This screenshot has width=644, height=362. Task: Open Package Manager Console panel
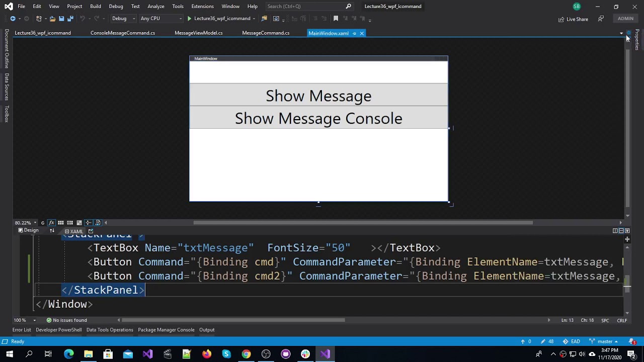[166, 330]
